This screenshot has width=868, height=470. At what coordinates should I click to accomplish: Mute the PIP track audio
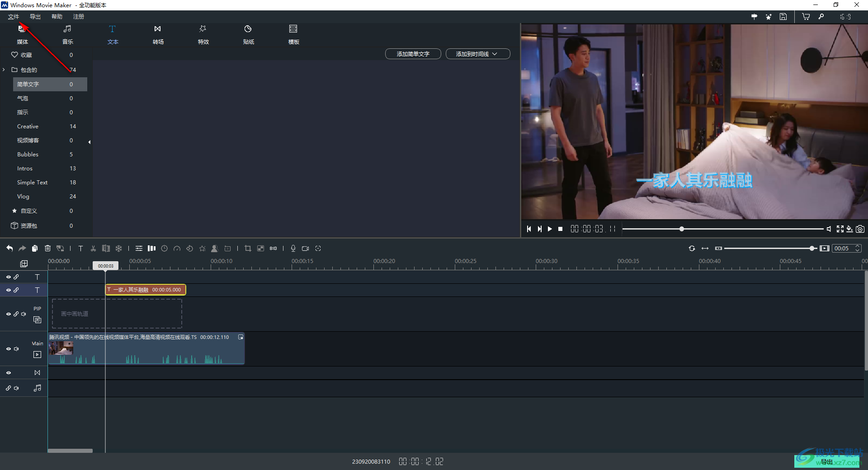point(24,314)
